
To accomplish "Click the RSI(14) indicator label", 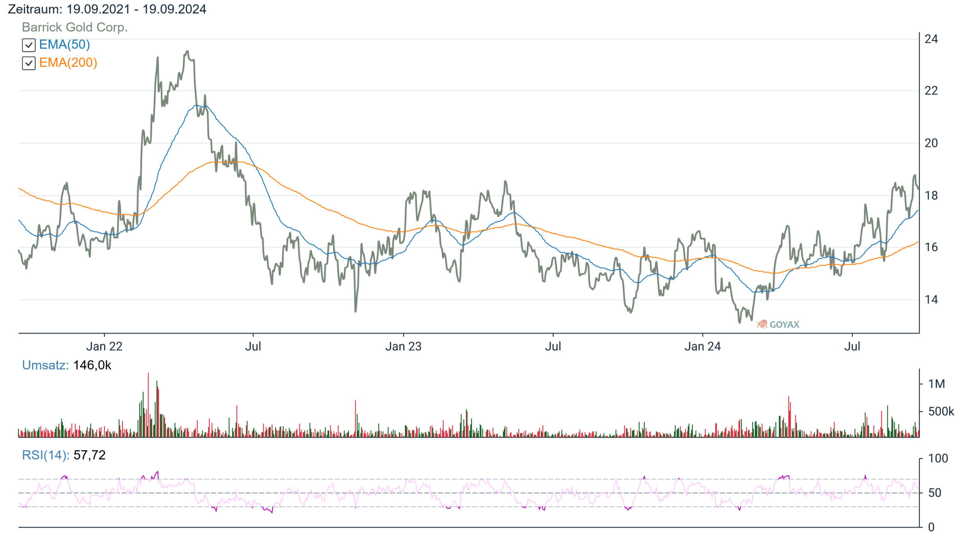I will point(46,455).
